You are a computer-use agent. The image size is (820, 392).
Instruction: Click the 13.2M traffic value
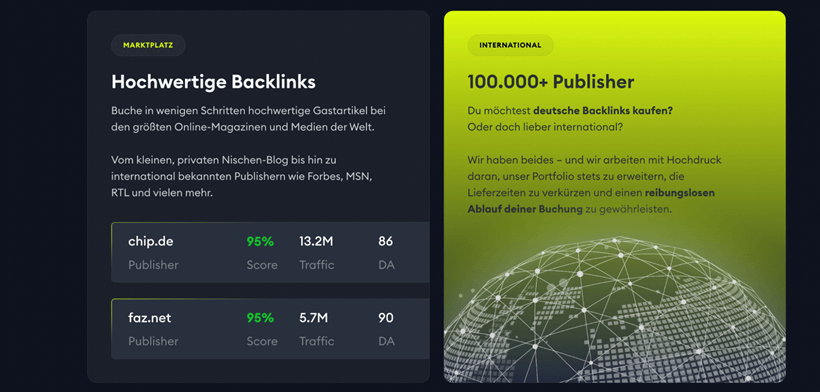point(316,241)
